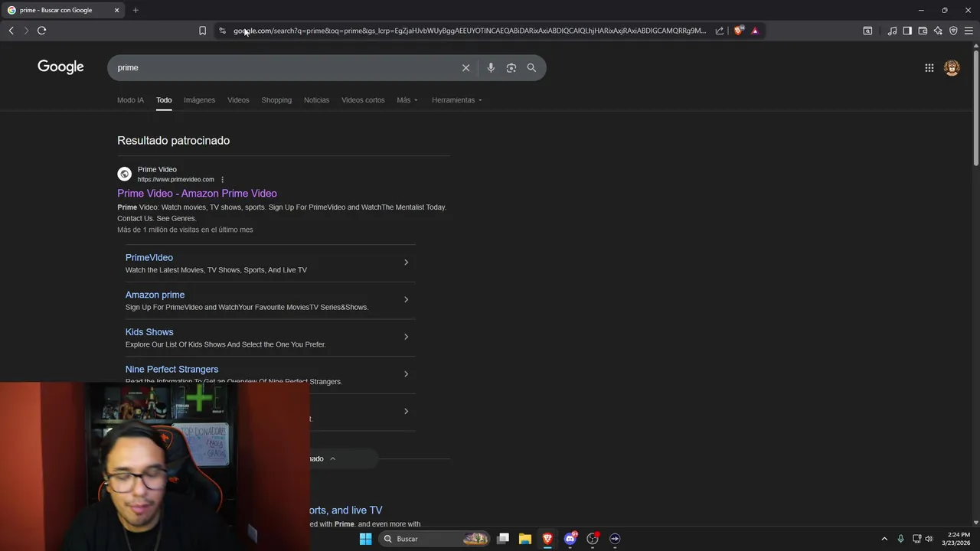This screenshot has width=980, height=551.
Task: Open the tab search icon in toolbar
Action: (x=867, y=31)
